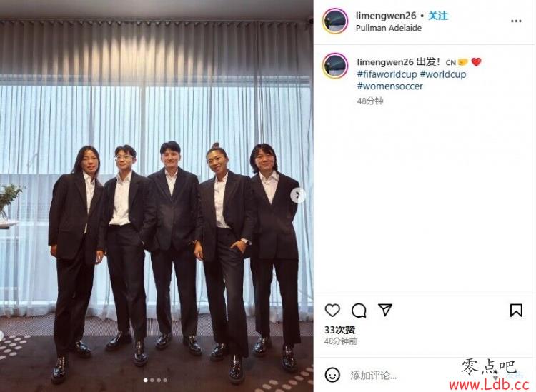536x392 pixels.
Task: Select the second carousel dot indicator
Action: coord(152,380)
